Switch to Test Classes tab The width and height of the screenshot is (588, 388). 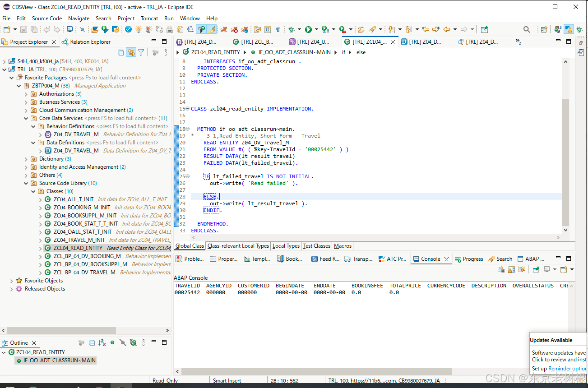(317, 246)
